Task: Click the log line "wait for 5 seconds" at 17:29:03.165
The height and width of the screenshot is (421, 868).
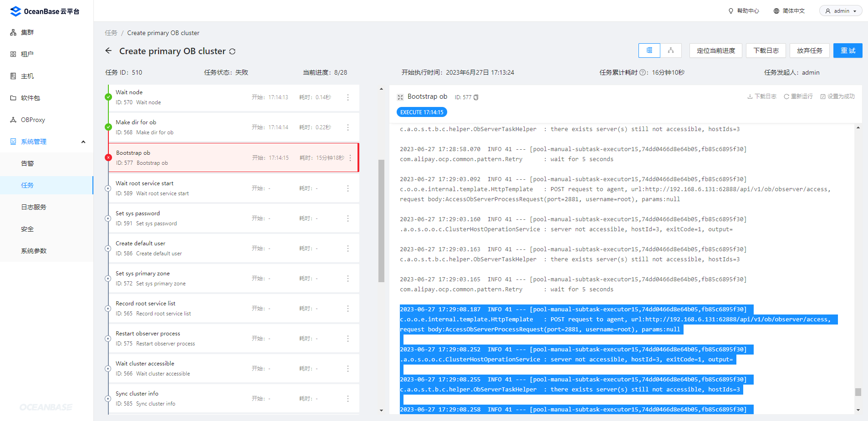Action: click(x=582, y=289)
